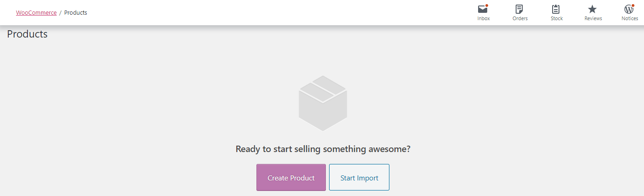The width and height of the screenshot is (644, 196).
Task: Click the gray package box illustration
Action: 323,103
